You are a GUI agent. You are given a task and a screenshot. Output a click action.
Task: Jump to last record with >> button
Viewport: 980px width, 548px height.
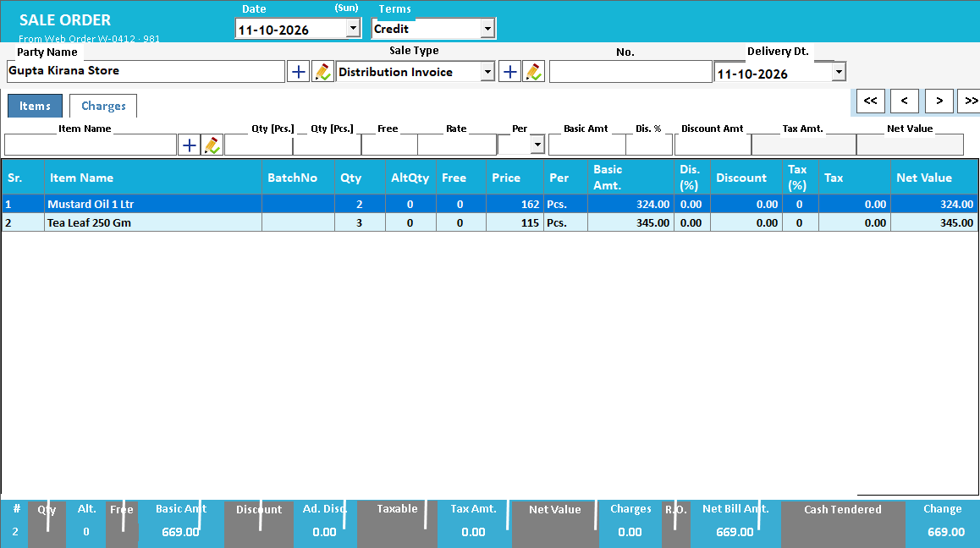pyautogui.click(x=970, y=101)
